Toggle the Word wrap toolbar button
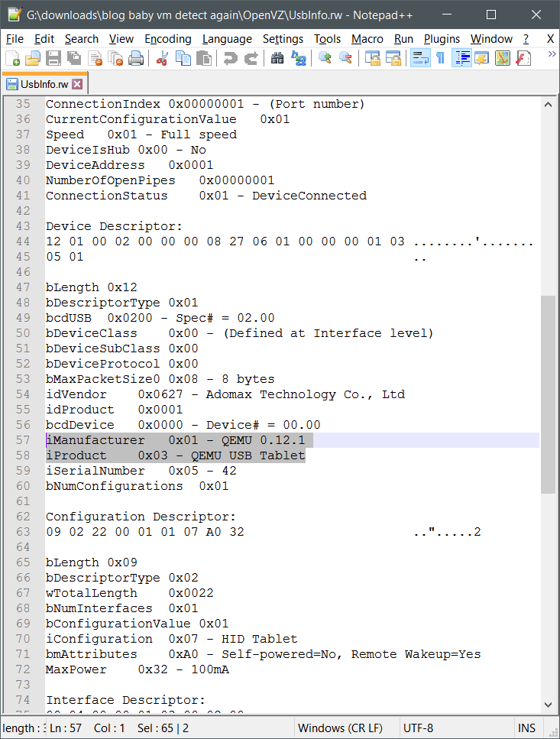Screen dimensions: 560x739 pos(420,58)
